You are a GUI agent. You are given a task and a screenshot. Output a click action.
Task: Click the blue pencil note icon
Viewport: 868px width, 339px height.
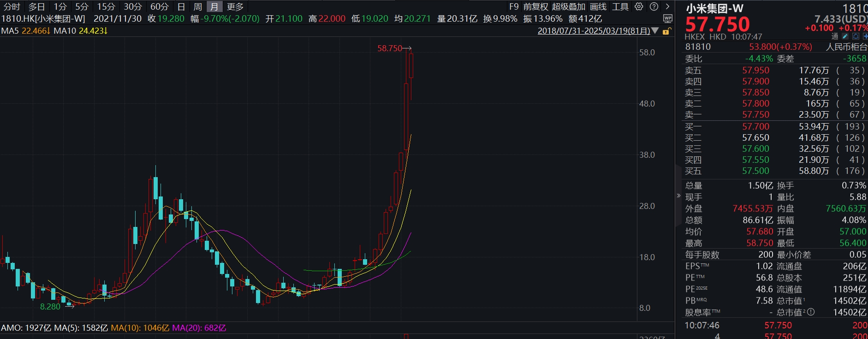tap(845, 36)
